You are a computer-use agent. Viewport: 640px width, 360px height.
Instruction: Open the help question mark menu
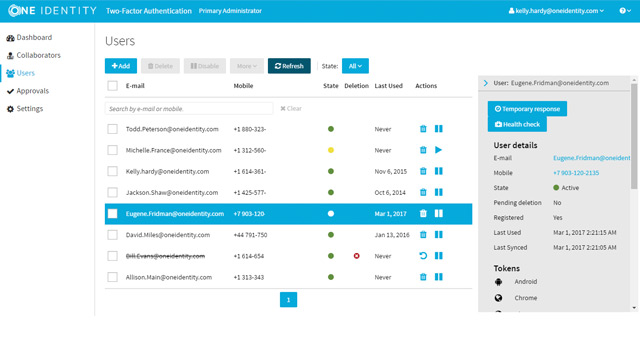[625, 11]
